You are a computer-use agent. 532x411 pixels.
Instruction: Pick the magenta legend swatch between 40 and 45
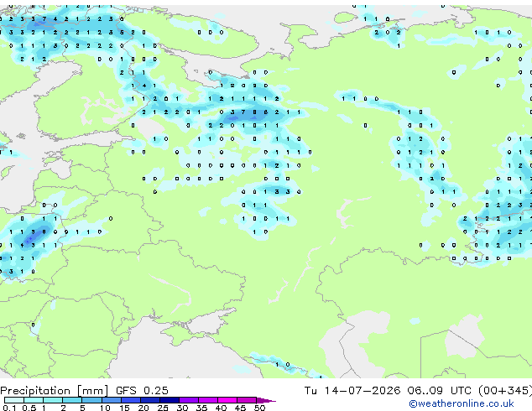227,400
